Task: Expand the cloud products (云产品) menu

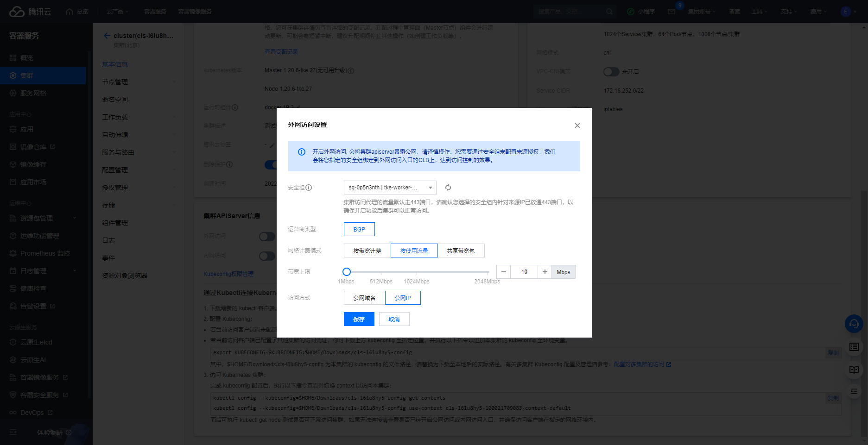Action: (117, 12)
